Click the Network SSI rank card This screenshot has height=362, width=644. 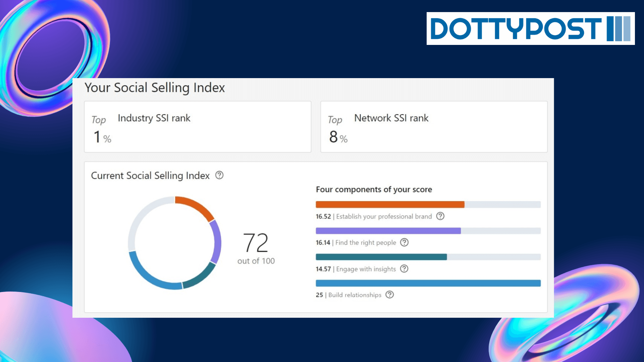[434, 127]
